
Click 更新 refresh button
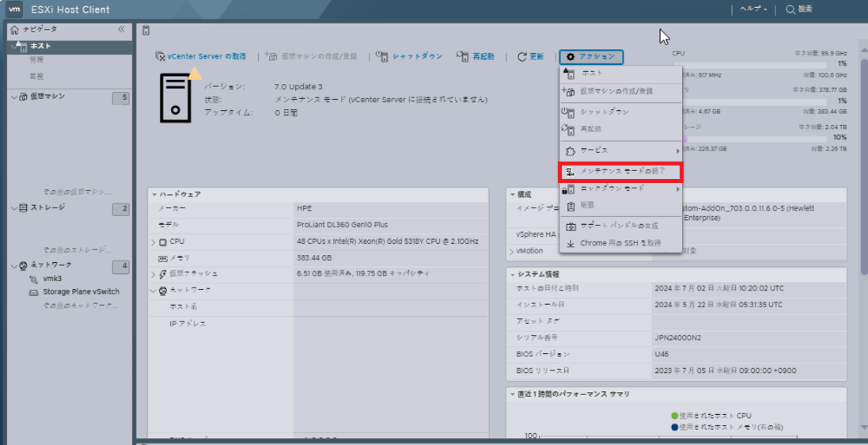tap(530, 56)
